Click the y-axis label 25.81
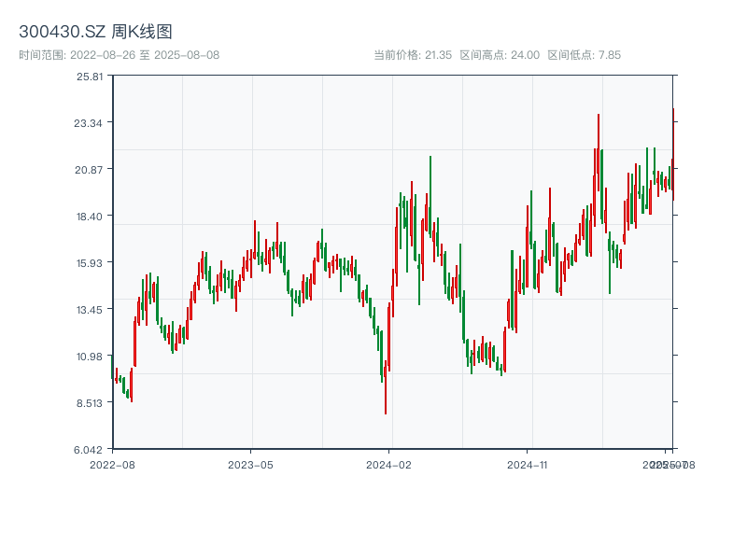The image size is (747, 560). tap(90, 77)
